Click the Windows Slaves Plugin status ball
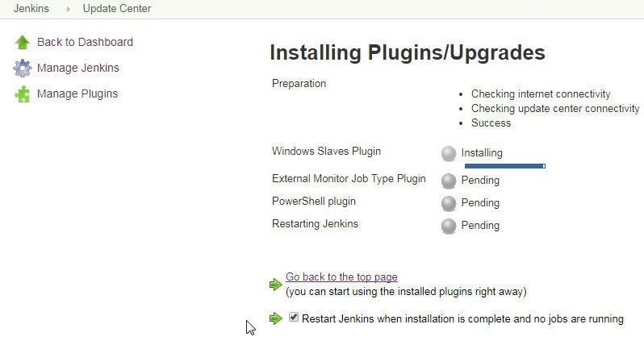Viewport: 644px width, 341px height. point(449,153)
